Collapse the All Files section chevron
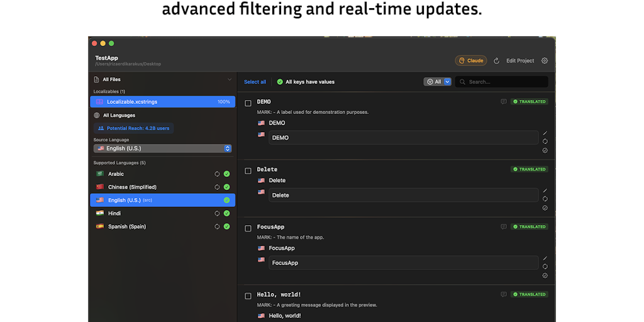The image size is (644, 322). point(230,80)
